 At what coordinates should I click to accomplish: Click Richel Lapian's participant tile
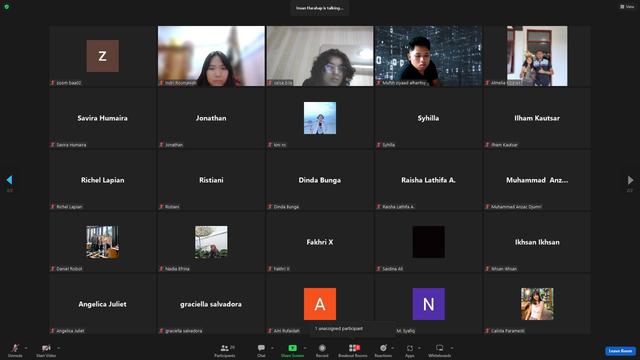tap(103, 180)
